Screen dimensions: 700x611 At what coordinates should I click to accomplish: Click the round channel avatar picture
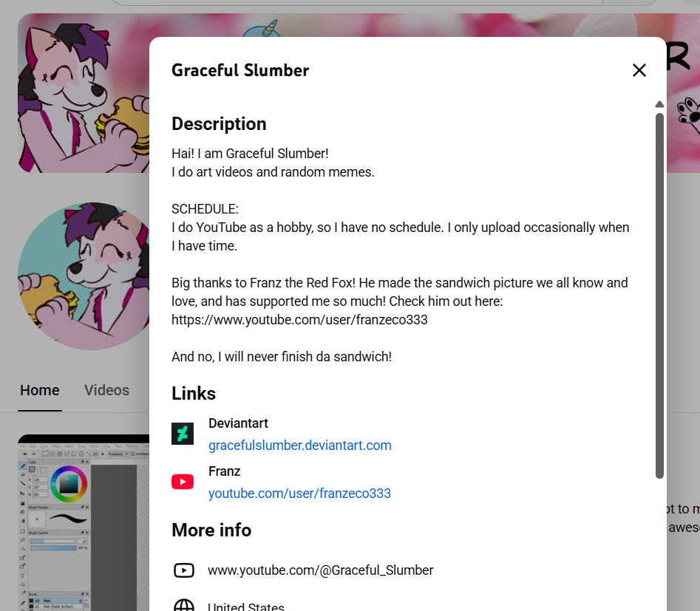click(x=83, y=276)
